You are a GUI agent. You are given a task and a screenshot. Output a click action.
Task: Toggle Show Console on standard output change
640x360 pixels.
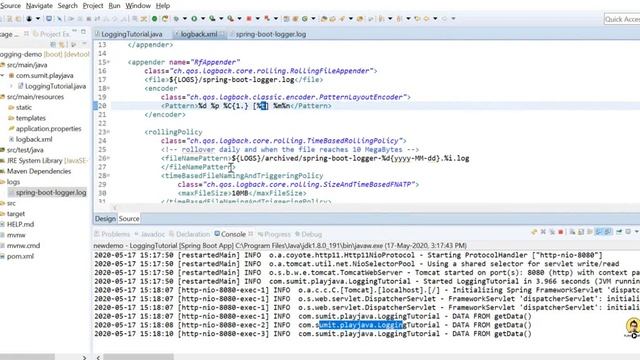pyautogui.click(x=598, y=231)
